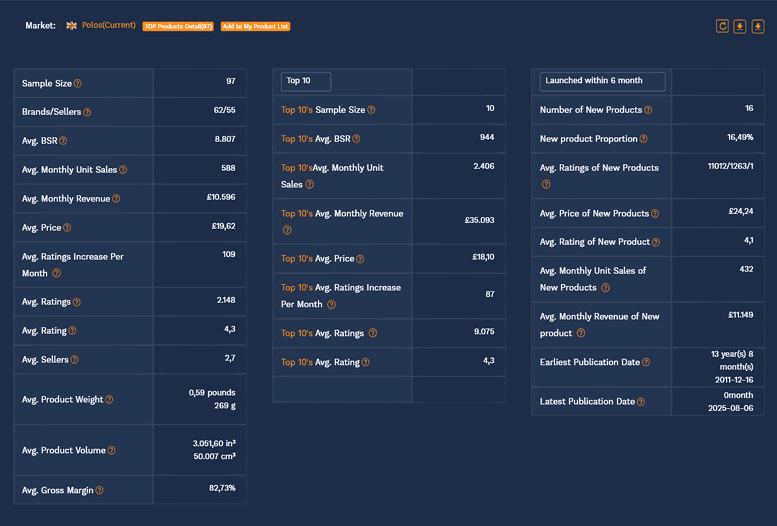
Task: Click new products unit sales value 432
Action: tap(746, 269)
